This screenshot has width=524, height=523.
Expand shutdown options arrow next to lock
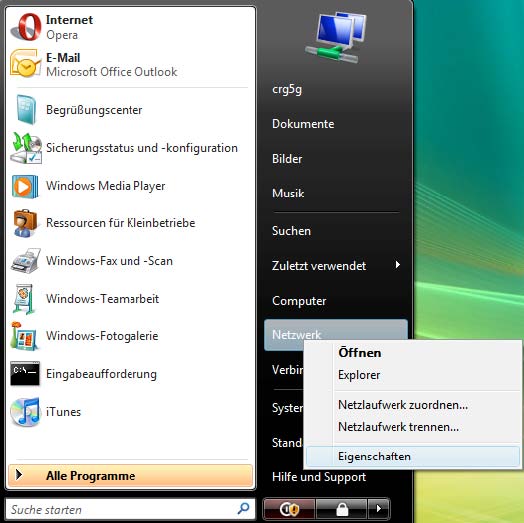pos(378,509)
